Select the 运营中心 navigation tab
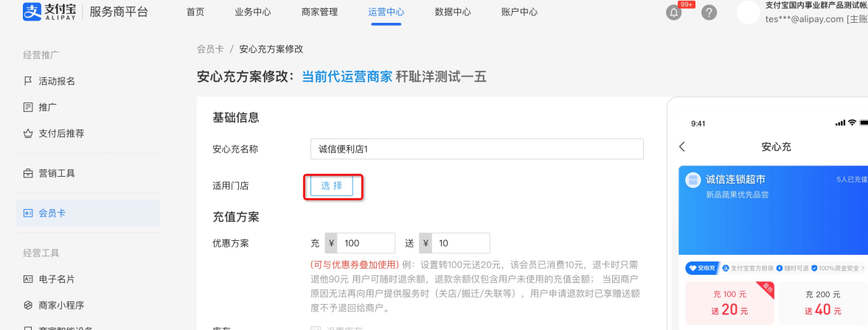Viewport: 868px width, 330px height. point(386,13)
